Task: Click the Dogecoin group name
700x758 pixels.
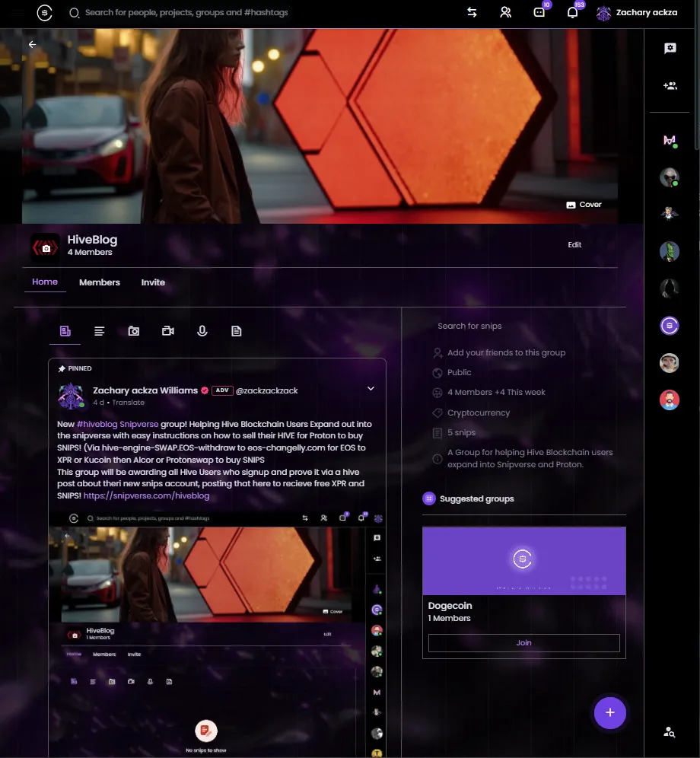Action: click(x=450, y=605)
